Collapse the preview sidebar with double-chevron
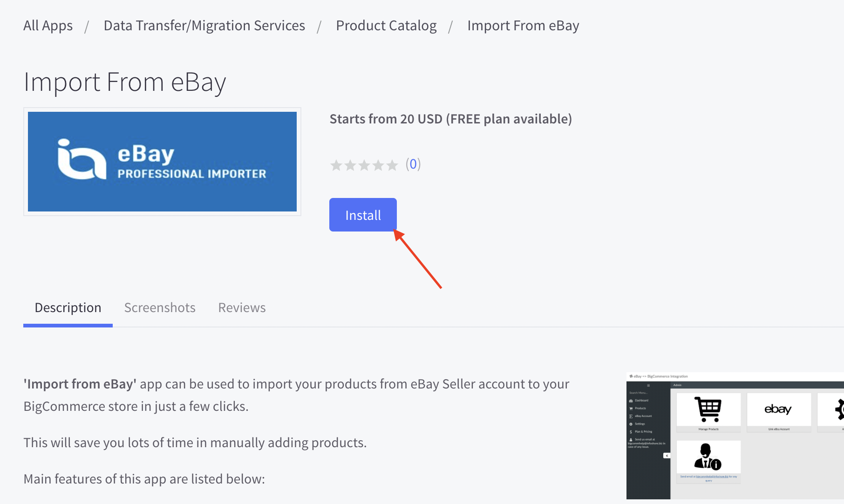Viewport: 844px width, 504px height. [667, 456]
